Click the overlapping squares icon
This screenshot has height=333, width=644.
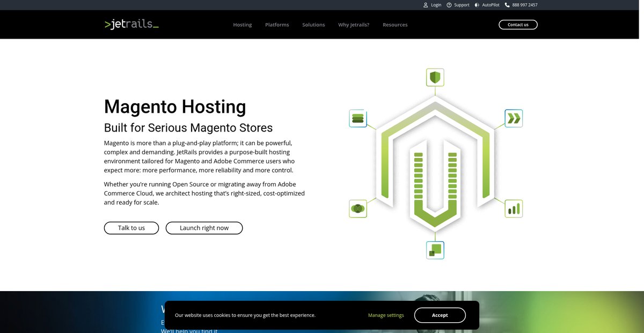[x=435, y=250]
